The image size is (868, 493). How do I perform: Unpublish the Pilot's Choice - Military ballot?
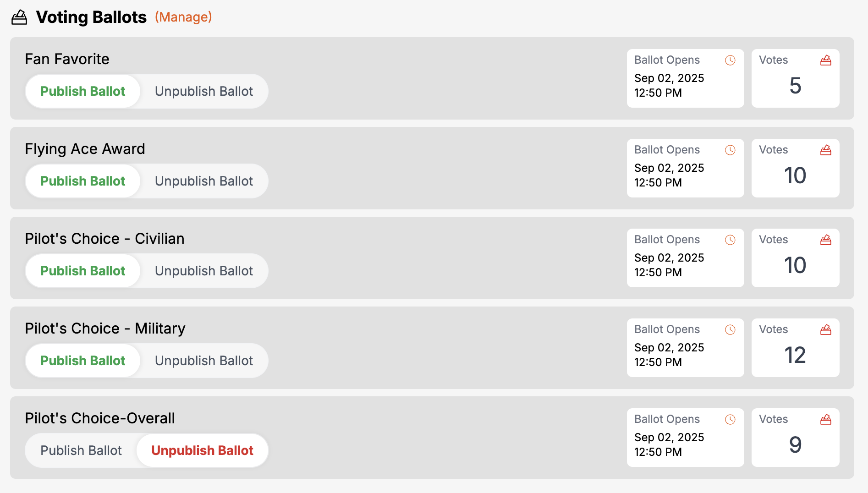point(203,361)
